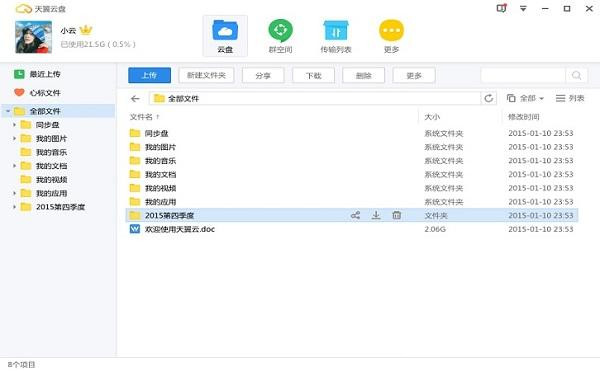Image resolution: width=600 pixels, height=371 pixels.
Task: Delete 2015第四季度 via row trash icon
Action: [397, 215]
